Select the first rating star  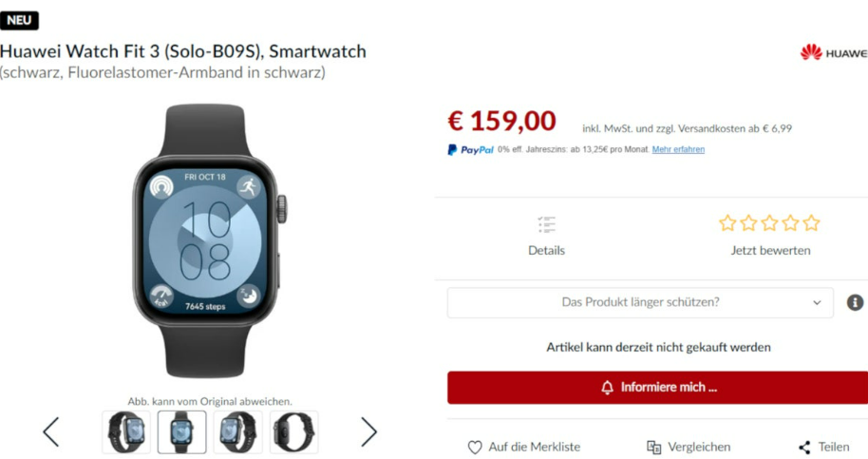coord(727,223)
